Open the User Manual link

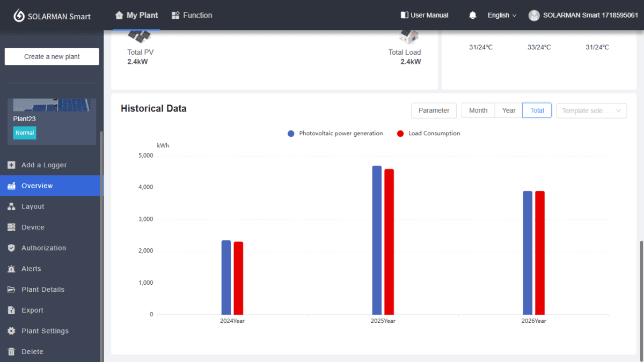pos(425,15)
